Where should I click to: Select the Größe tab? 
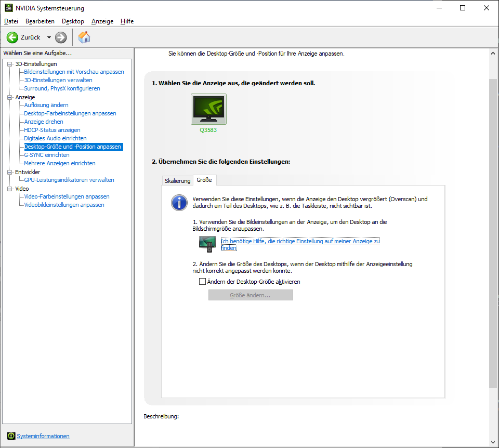(x=204, y=180)
